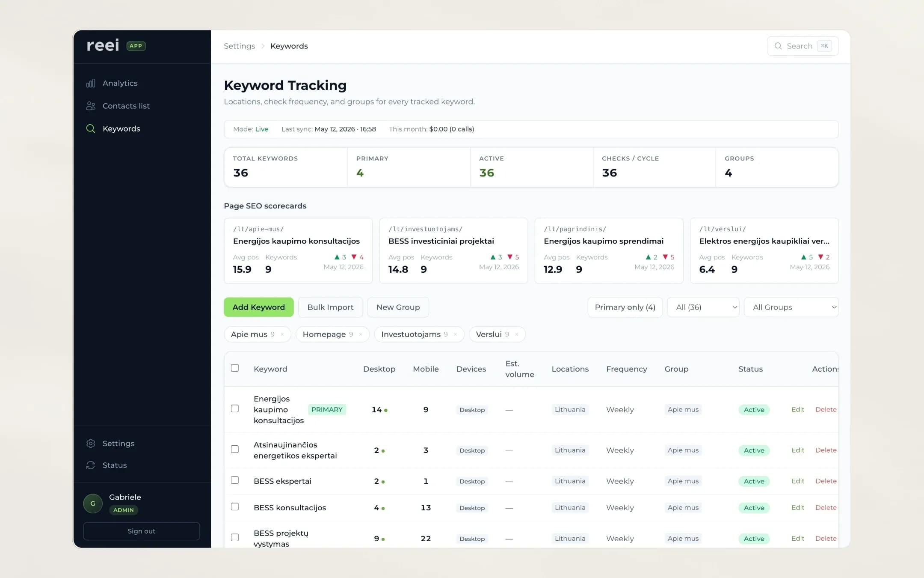Screen dimensions: 924x578
Task: Remove the Apie mus group chip
Action: point(282,335)
